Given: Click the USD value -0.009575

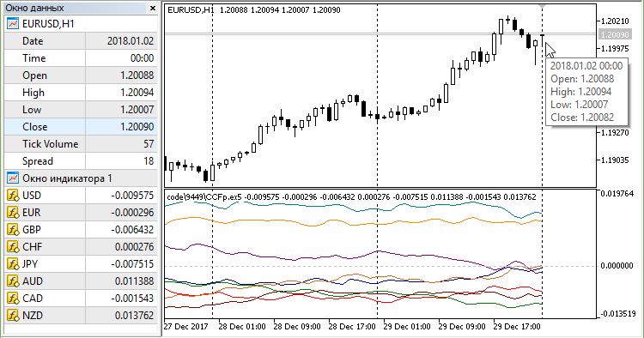Looking at the screenshot, I should [132, 196].
